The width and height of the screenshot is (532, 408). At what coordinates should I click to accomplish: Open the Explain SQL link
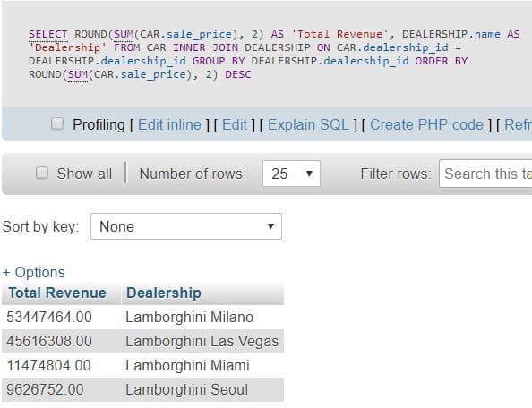point(308,124)
